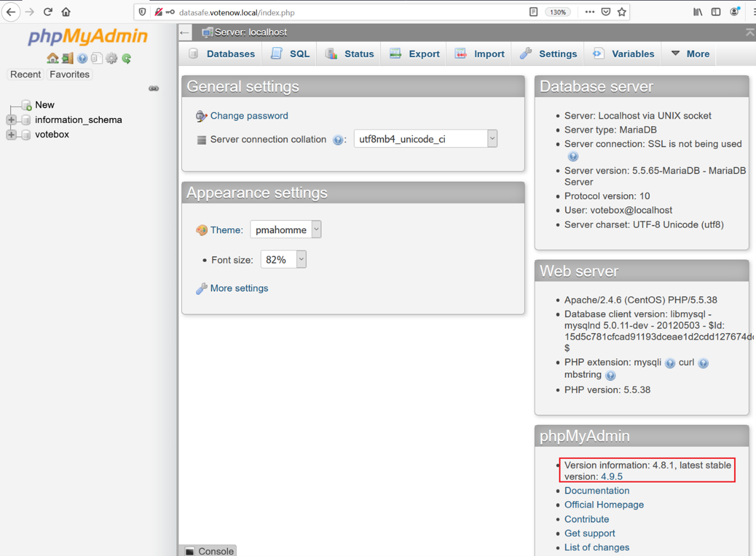Image resolution: width=756 pixels, height=556 pixels.
Task: Click the browser bookmark star icon
Action: [x=622, y=12]
